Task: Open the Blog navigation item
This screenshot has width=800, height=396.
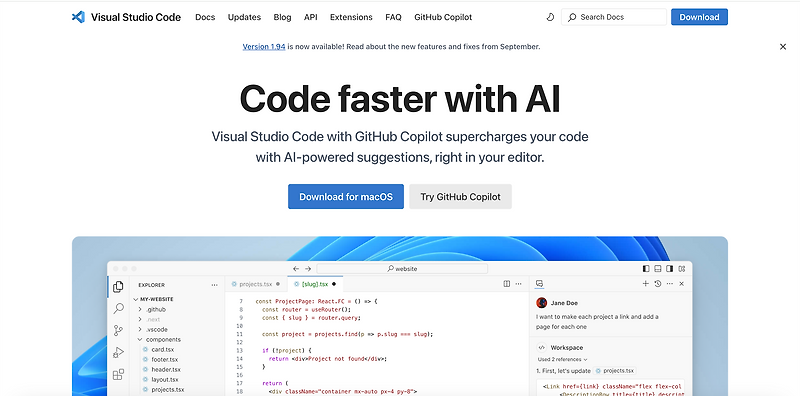Action: pos(282,17)
